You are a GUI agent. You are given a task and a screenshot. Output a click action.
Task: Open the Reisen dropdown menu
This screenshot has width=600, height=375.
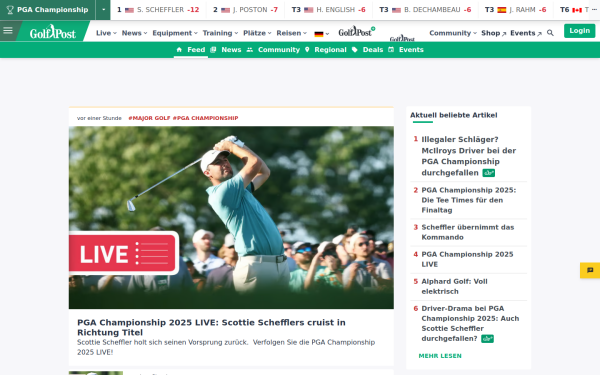[292, 33]
